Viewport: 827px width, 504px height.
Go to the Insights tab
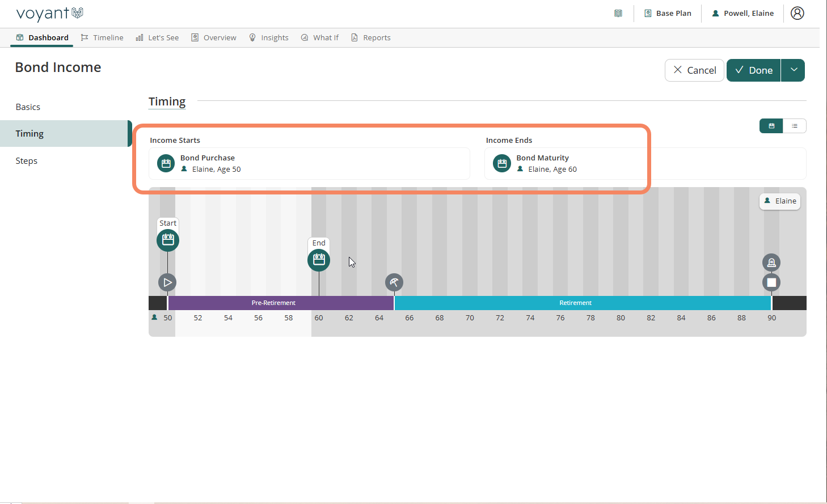coord(269,38)
